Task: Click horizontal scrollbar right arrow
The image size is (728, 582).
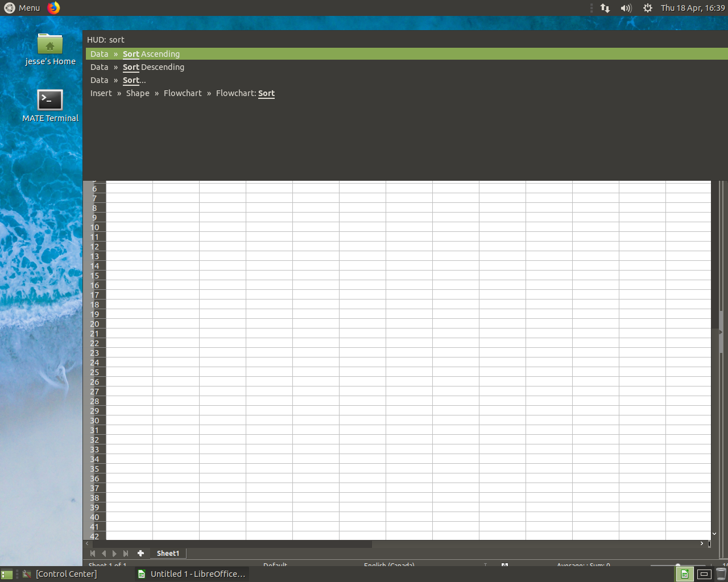Action: click(x=702, y=544)
